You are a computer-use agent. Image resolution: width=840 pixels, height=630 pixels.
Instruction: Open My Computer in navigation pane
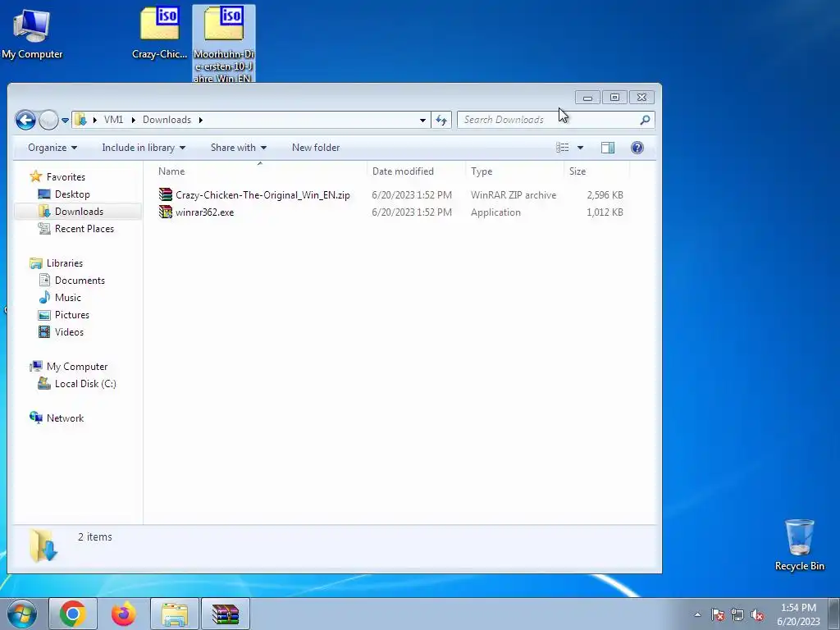(x=76, y=367)
